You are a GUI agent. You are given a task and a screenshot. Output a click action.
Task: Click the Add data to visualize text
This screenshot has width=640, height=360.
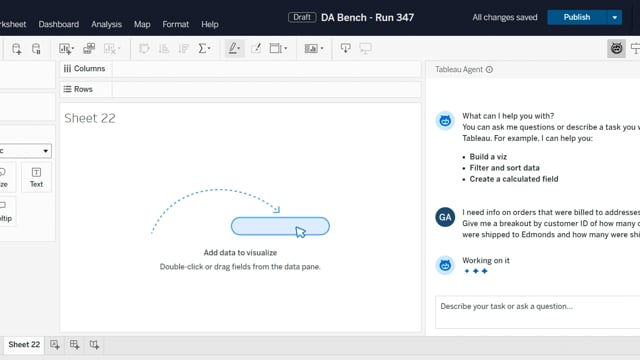(x=240, y=253)
